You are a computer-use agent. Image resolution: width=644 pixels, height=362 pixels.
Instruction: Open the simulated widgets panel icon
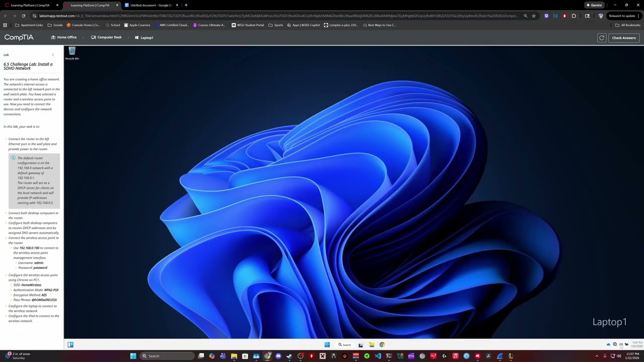tap(70, 345)
